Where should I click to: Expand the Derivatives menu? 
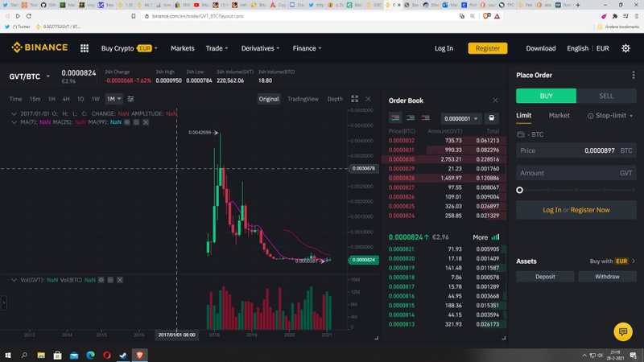pyautogui.click(x=260, y=48)
